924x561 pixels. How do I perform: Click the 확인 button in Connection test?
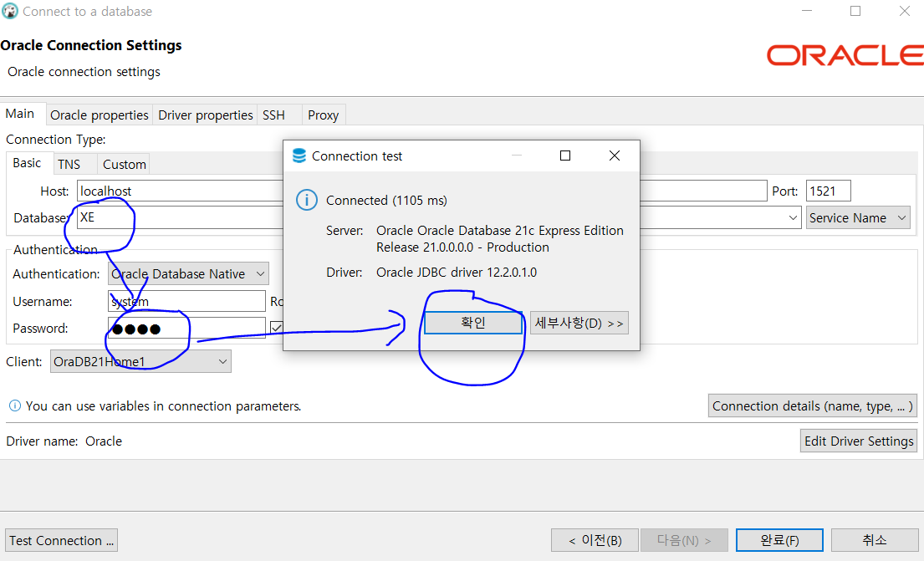tap(473, 323)
